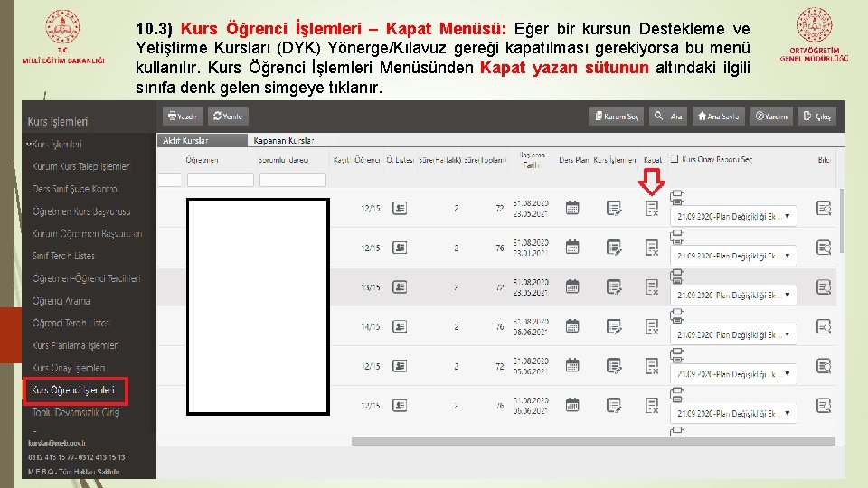Go to Ana Sayfa home button
This screenshot has width=868, height=488.
(719, 117)
